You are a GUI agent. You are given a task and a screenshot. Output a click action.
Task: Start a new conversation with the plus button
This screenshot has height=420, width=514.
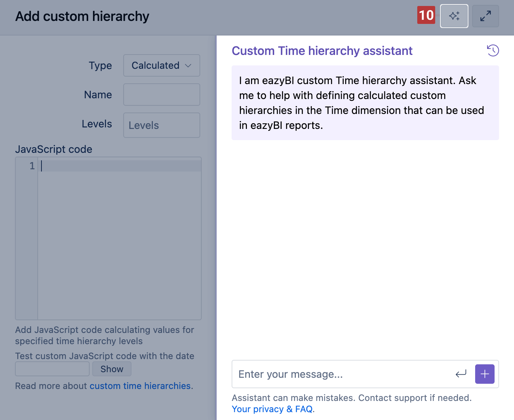(x=484, y=374)
